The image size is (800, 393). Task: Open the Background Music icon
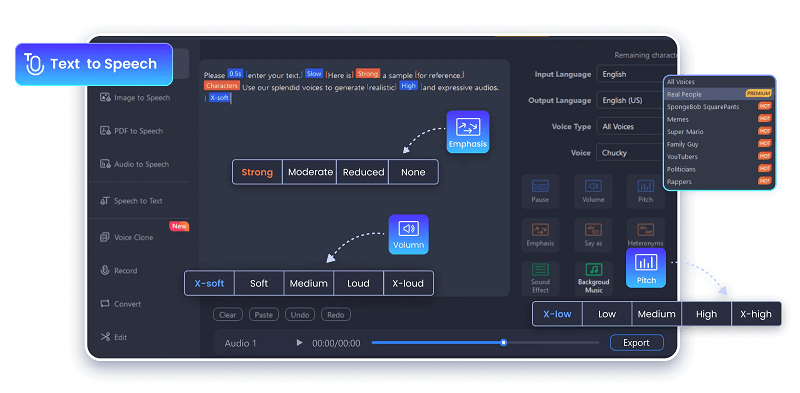(x=593, y=278)
